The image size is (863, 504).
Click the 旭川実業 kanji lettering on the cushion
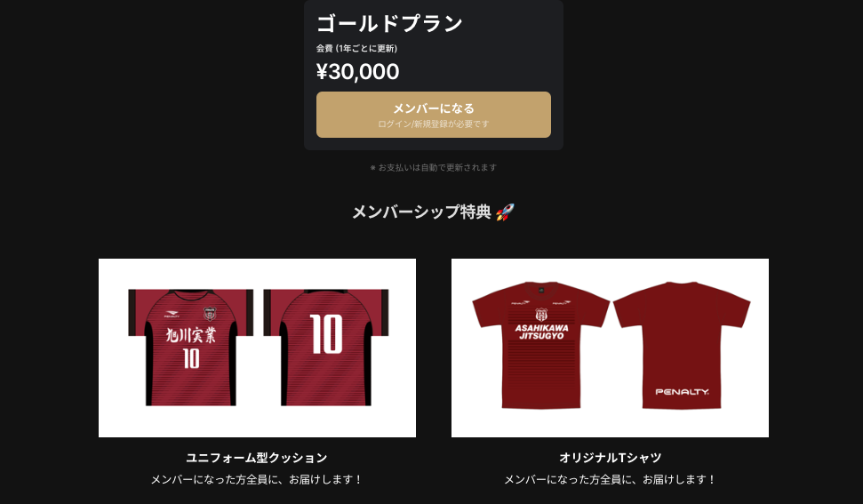click(191, 335)
